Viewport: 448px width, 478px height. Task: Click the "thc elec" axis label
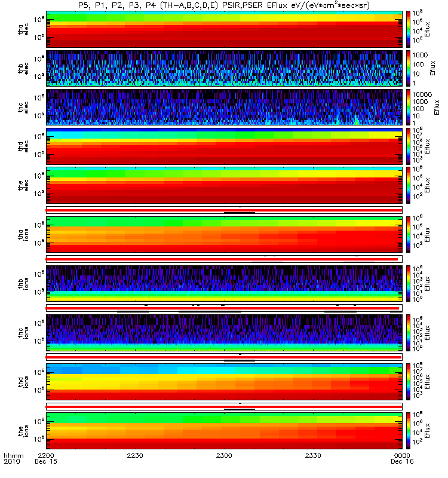tap(23, 108)
